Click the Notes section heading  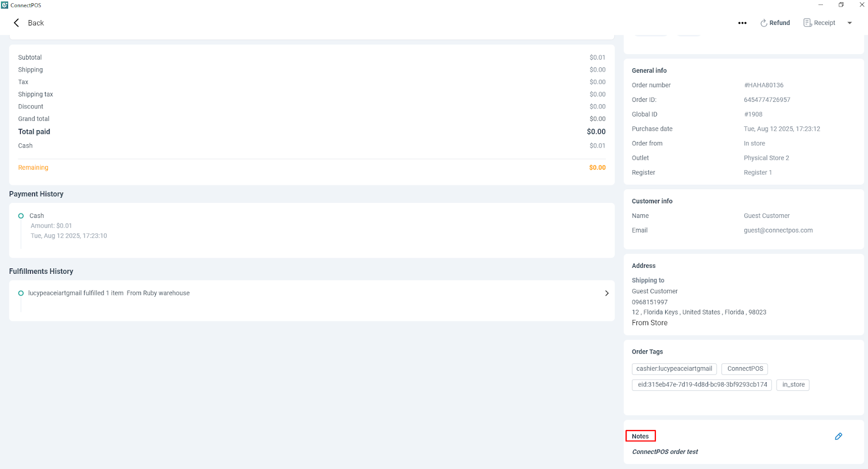coord(640,436)
